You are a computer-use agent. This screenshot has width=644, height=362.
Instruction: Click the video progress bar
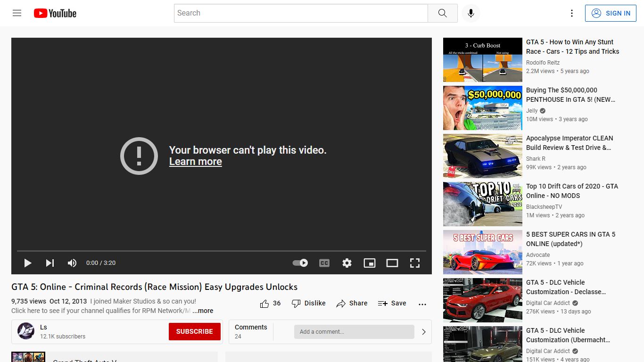(222, 251)
